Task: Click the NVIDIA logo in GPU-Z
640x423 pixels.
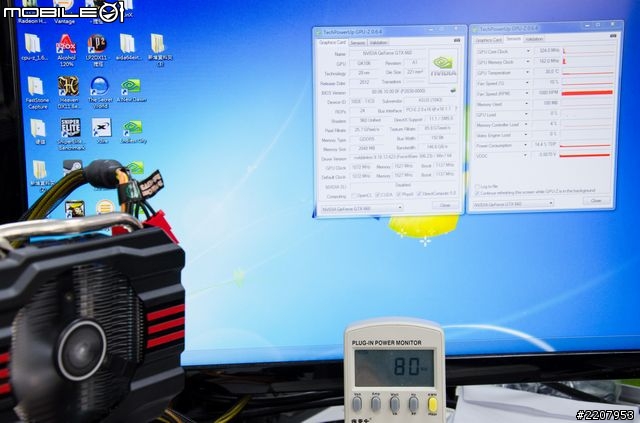Action: point(443,67)
